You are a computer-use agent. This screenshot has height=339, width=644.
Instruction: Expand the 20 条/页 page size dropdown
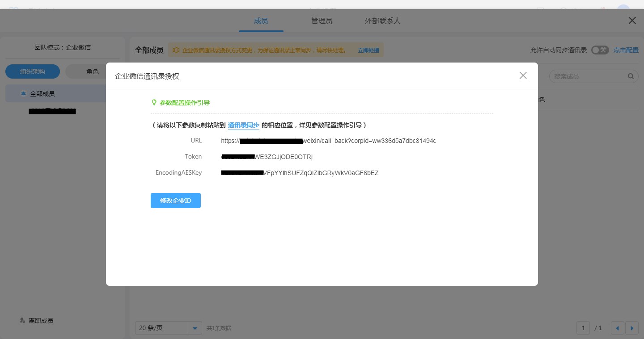[195, 328]
